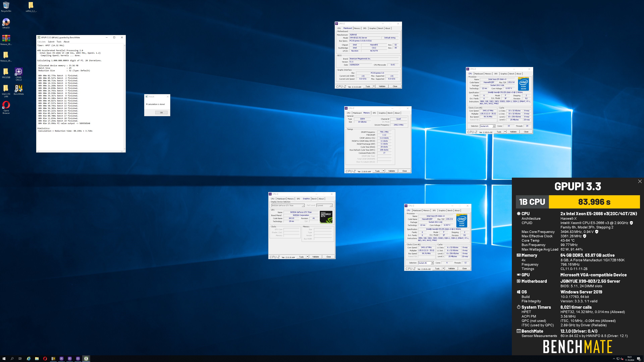Click Validate in the Memory CPU-Z window
The image size is (644, 362).
pyautogui.click(x=391, y=171)
